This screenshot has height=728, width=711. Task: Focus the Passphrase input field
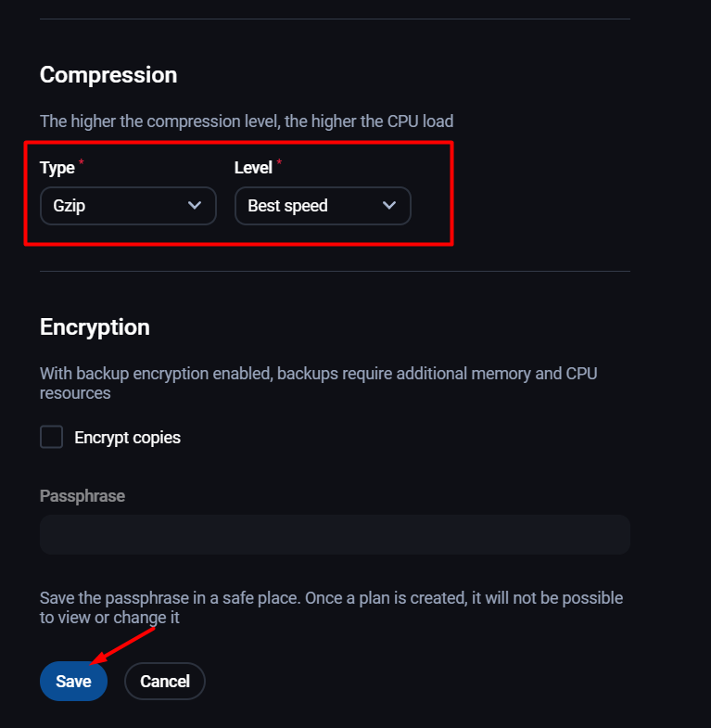335,535
